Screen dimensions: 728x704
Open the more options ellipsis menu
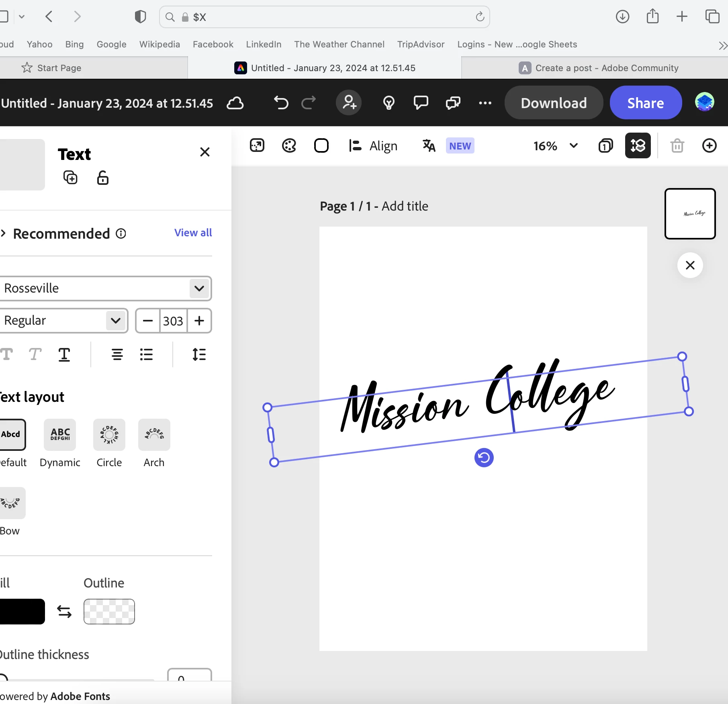click(x=485, y=103)
